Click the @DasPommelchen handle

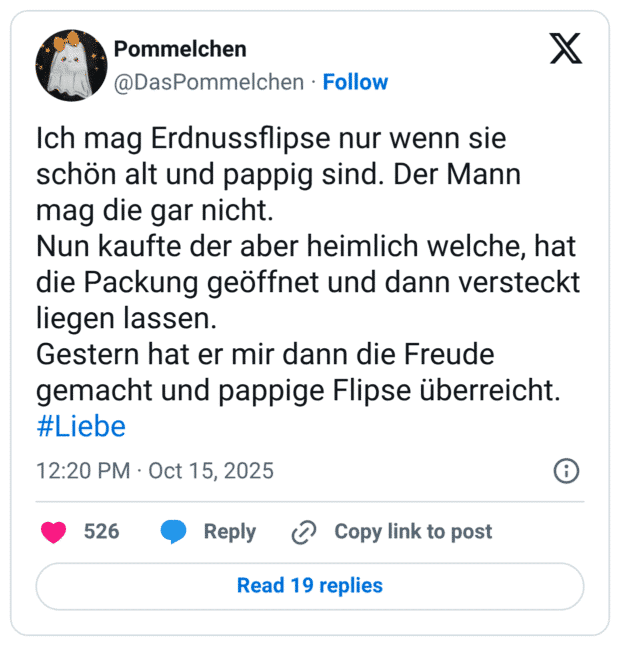(209, 82)
